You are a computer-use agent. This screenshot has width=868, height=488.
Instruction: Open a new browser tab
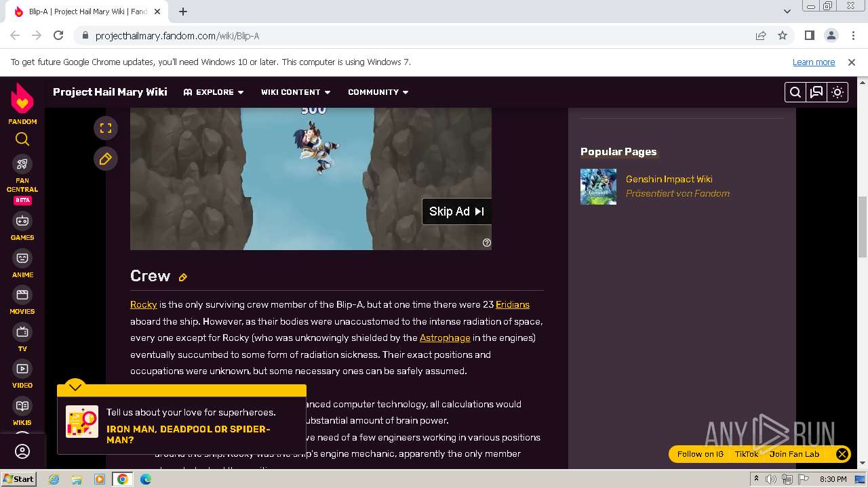tap(183, 12)
